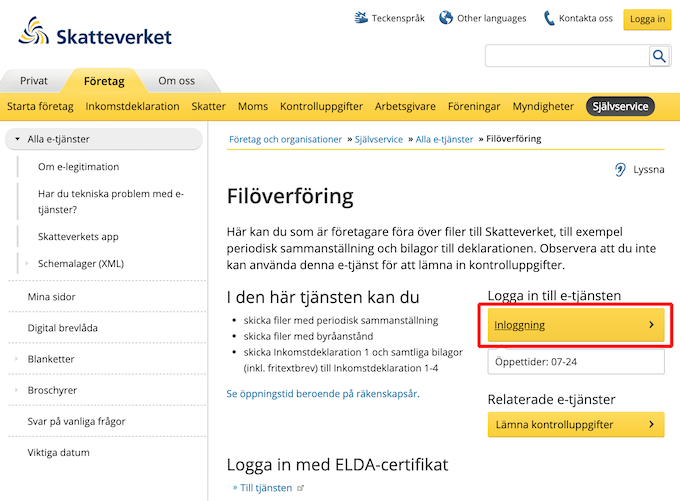Follow the Se öppningstid beroende på räkenskapsår link
The image size is (680, 501).
(323, 393)
